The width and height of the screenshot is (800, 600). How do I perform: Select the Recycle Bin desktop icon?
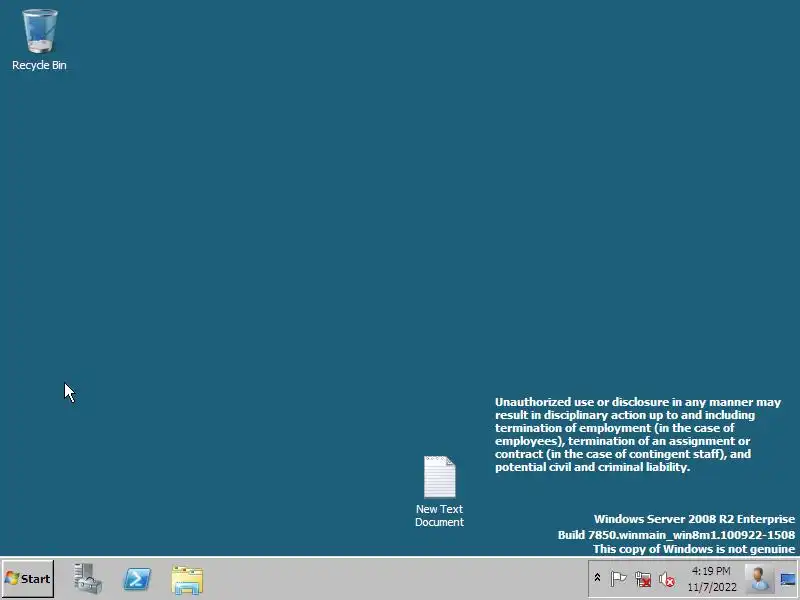pos(39,39)
